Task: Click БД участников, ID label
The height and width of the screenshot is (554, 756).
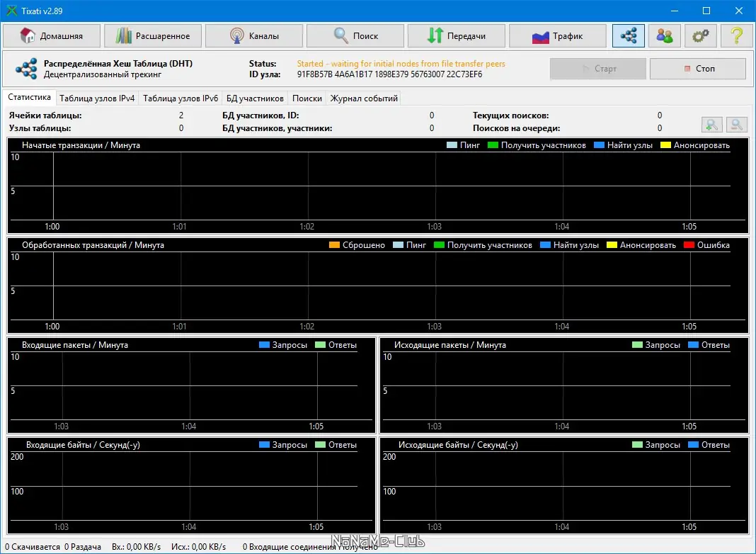Action: coord(260,115)
